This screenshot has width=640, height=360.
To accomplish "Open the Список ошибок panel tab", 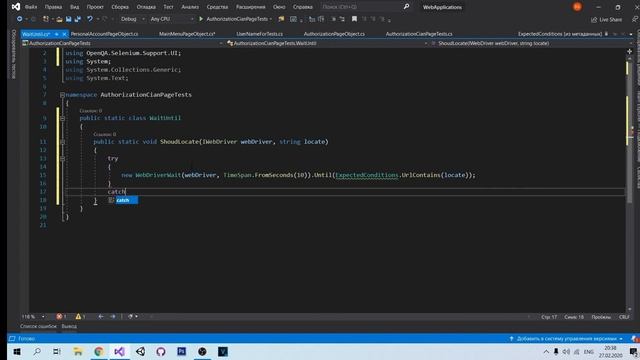I will click(x=38, y=327).
